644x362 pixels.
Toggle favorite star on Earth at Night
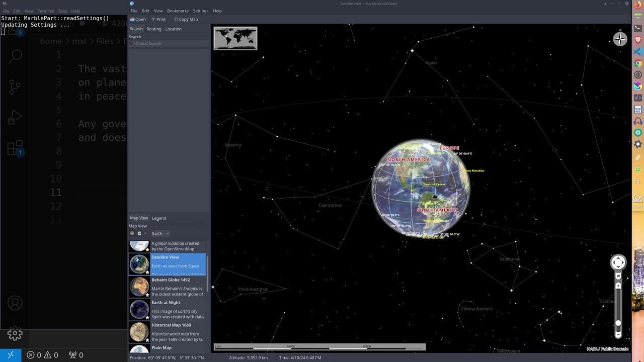(147, 317)
